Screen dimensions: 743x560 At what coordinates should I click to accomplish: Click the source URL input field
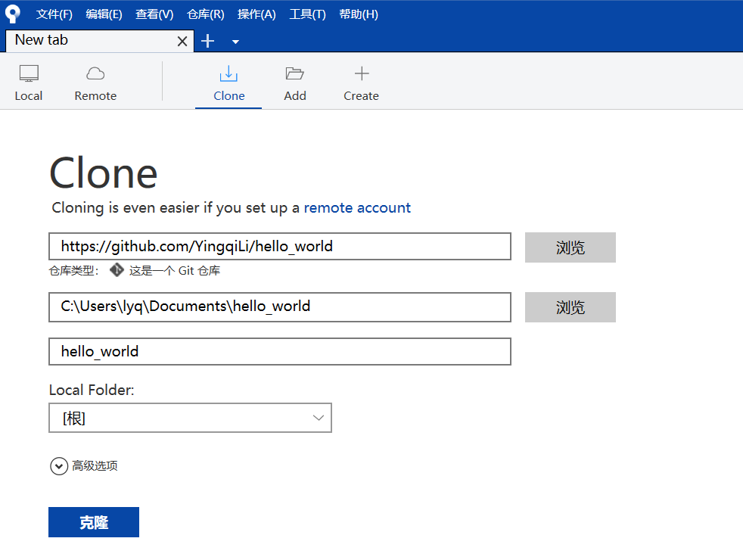(x=280, y=247)
